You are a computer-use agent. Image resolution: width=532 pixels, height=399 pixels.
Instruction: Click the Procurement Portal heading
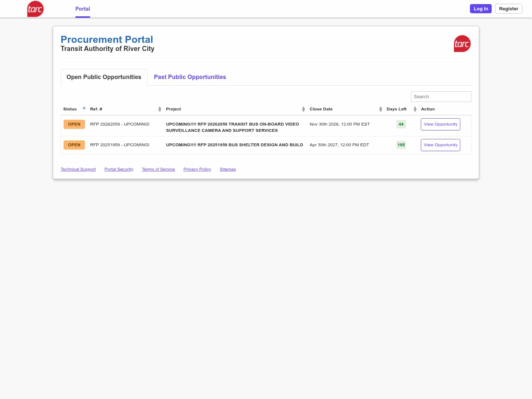pyautogui.click(x=107, y=40)
